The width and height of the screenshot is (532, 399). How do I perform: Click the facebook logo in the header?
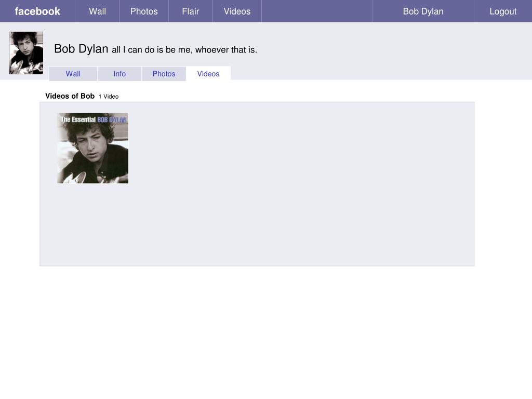pos(37,11)
